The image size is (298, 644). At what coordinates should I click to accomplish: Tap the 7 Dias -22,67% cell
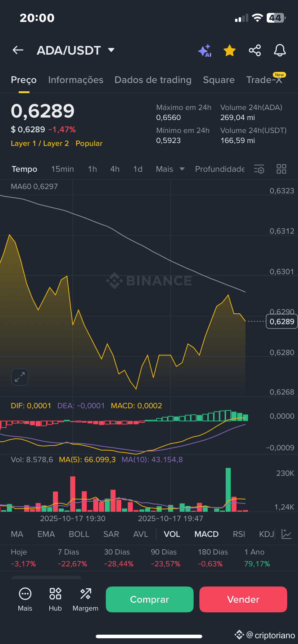(x=72, y=558)
